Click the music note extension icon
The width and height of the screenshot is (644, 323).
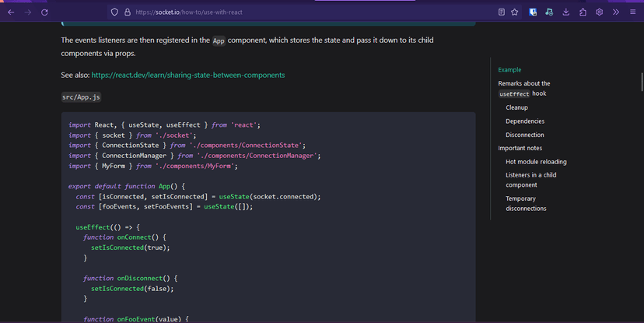549,12
